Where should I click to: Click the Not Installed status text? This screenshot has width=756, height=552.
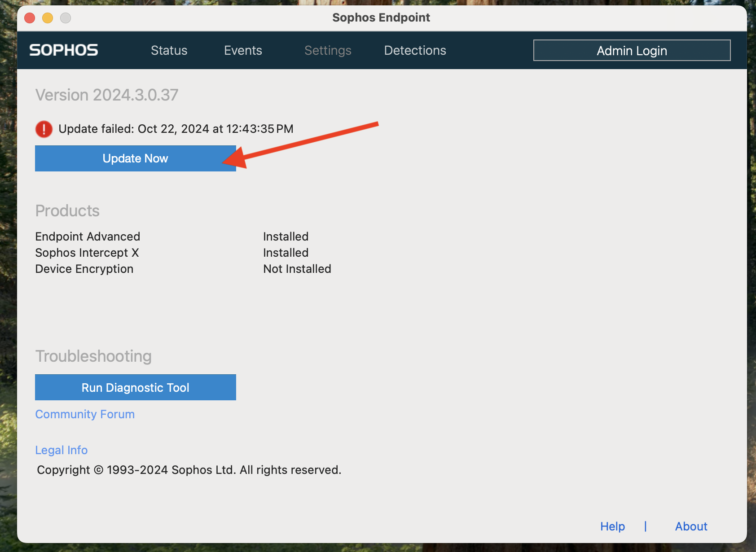[x=297, y=269]
